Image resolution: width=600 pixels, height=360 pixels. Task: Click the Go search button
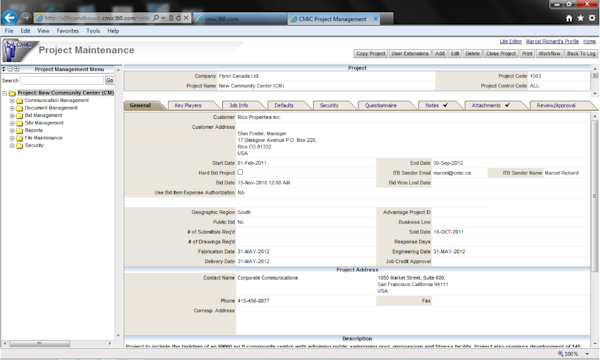click(109, 80)
